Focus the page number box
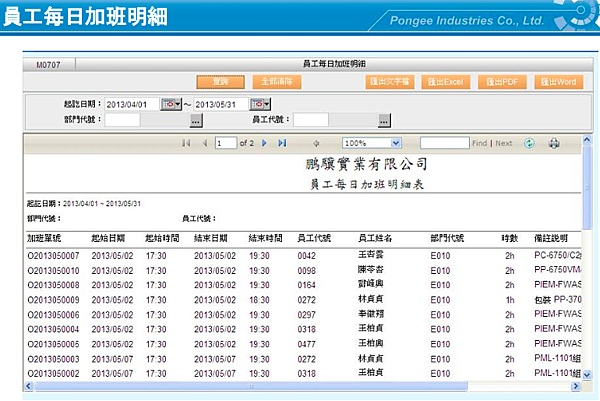600x401 pixels. pos(226,143)
